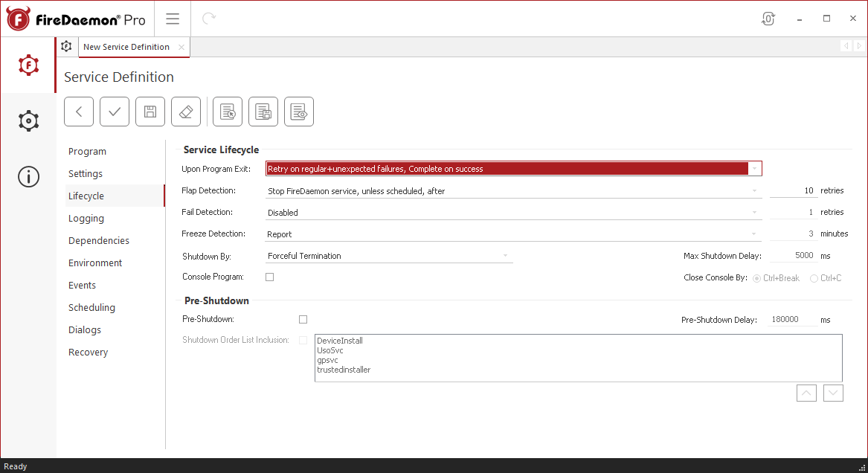Open the Recovery section
This screenshot has height=473, width=868.
(88, 352)
